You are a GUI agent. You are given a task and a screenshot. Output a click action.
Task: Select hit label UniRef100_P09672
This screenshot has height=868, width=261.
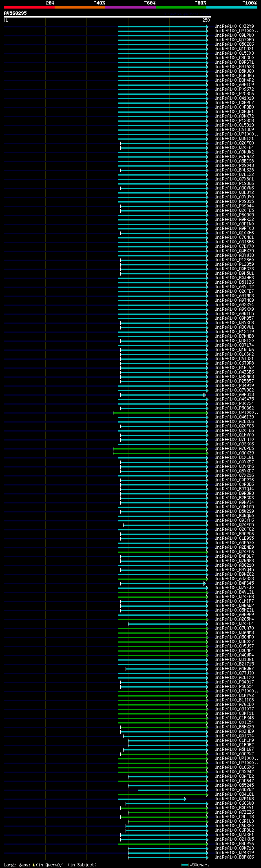[234, 89]
